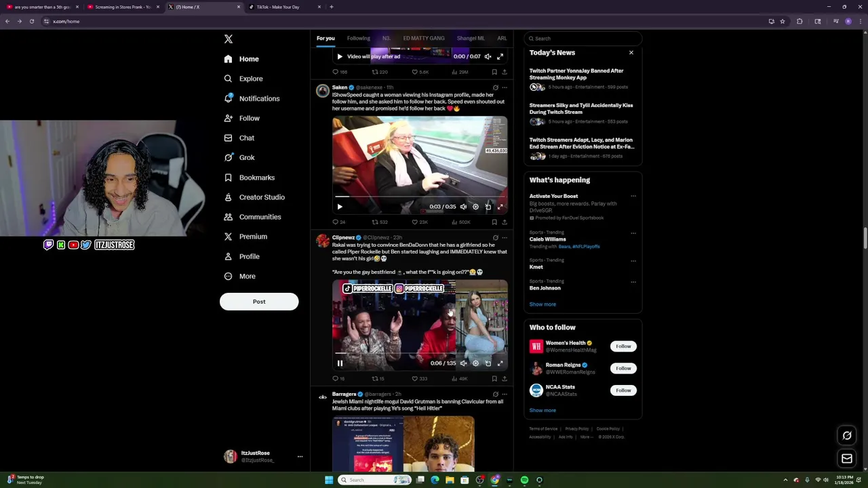Viewport: 868px width, 488px height.
Task: Open options for Ben Johnson trend
Action: (633, 281)
